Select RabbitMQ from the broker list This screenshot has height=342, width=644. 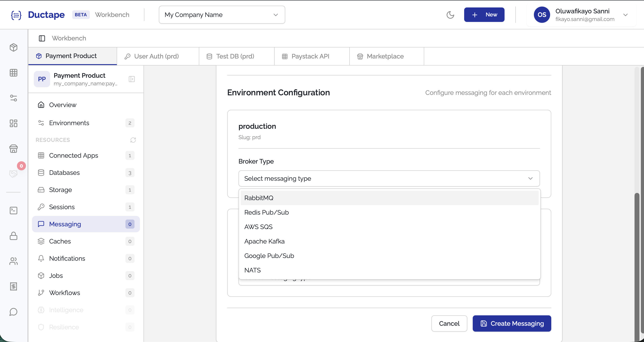click(x=259, y=198)
